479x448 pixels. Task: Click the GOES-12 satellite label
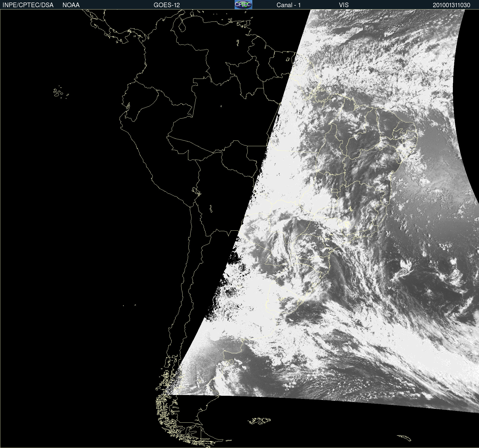167,5
